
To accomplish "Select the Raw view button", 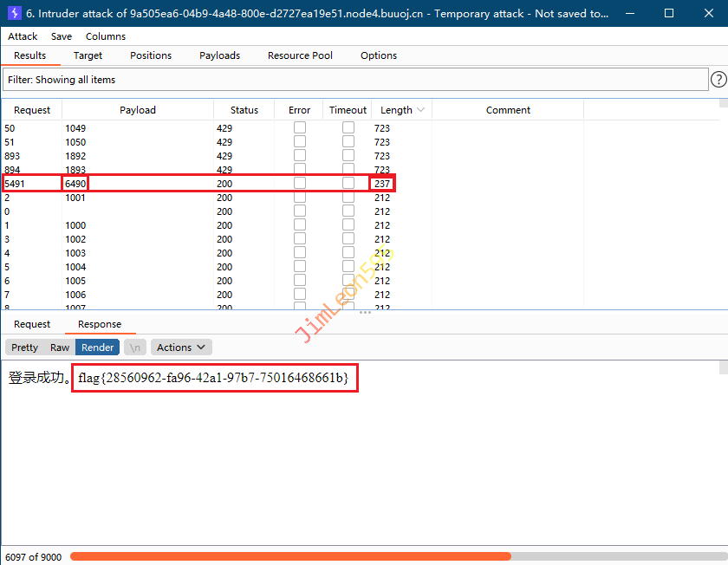I will coord(60,347).
